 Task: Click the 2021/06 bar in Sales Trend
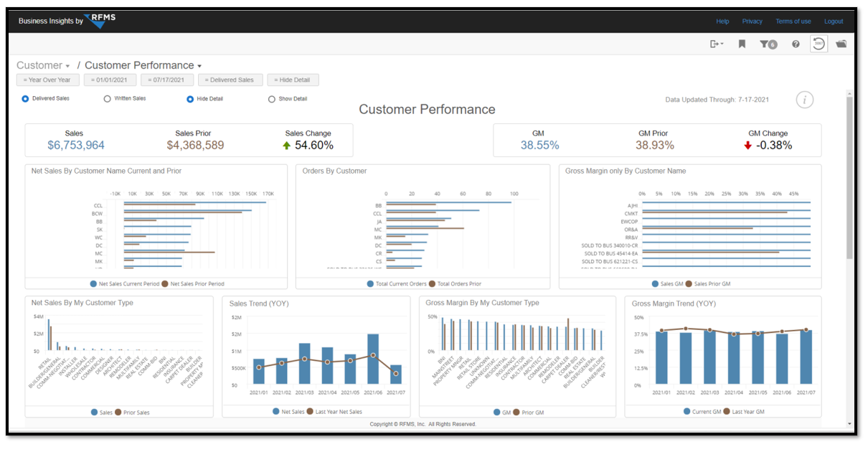tap(373, 359)
